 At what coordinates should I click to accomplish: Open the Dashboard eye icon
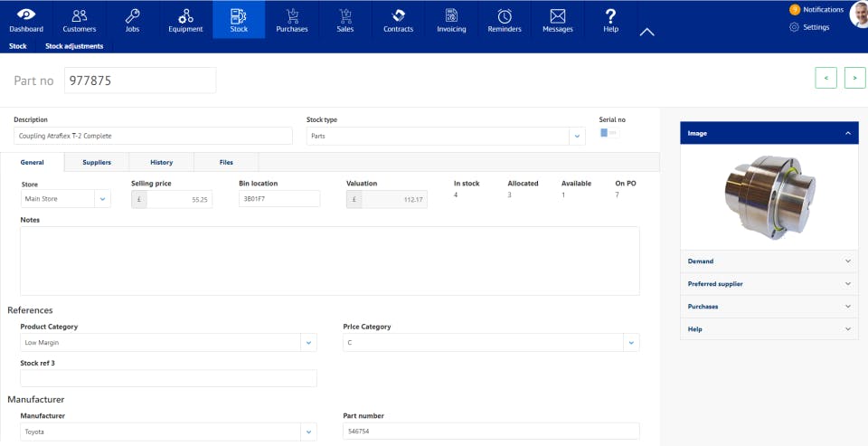[26, 15]
